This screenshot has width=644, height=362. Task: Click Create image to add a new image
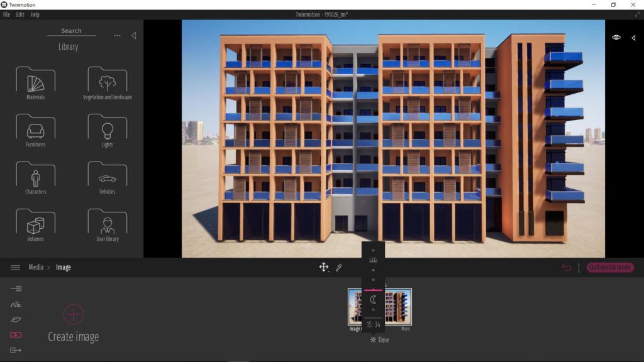coord(73,314)
